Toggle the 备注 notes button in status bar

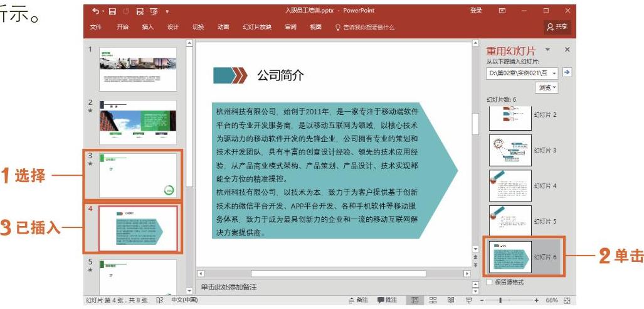[x=358, y=300]
